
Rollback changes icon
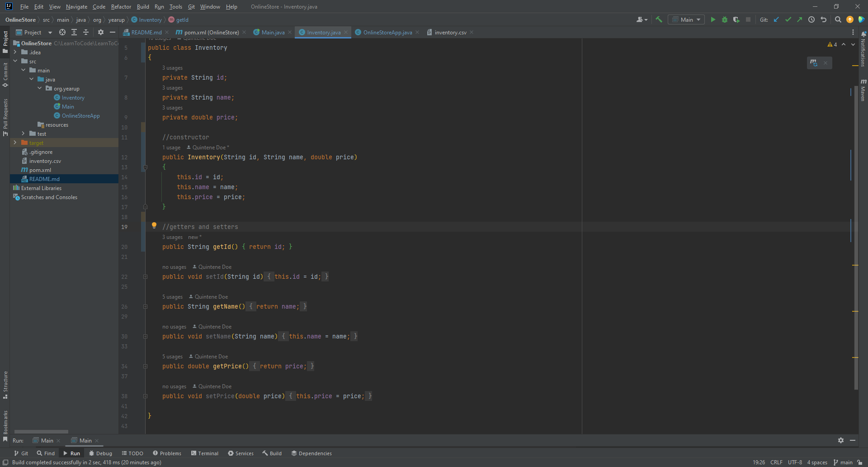tap(823, 19)
